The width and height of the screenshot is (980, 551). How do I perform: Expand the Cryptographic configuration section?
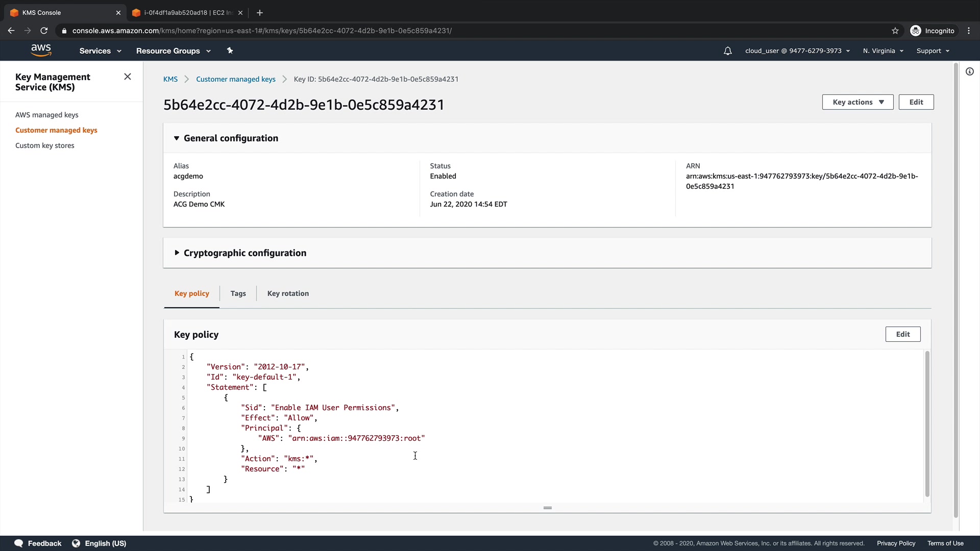[x=177, y=253]
